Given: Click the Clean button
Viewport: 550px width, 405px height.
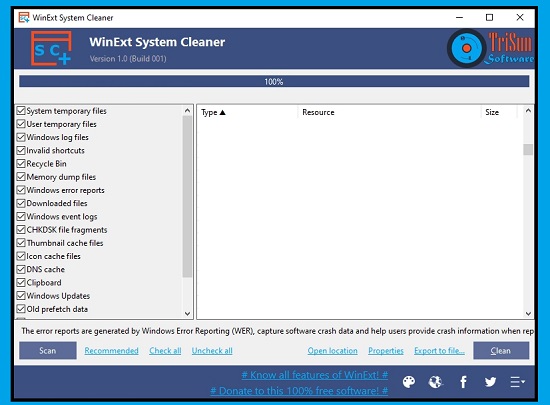Looking at the screenshot, I should coord(501,351).
